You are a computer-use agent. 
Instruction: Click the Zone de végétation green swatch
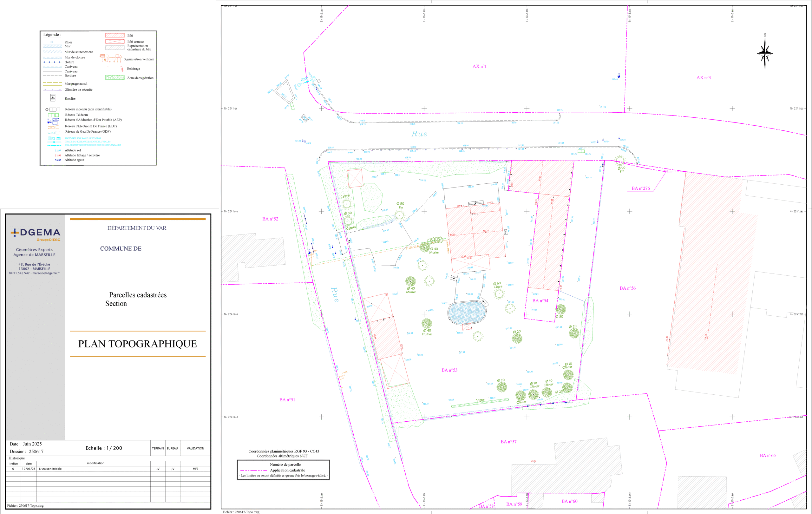pos(115,77)
